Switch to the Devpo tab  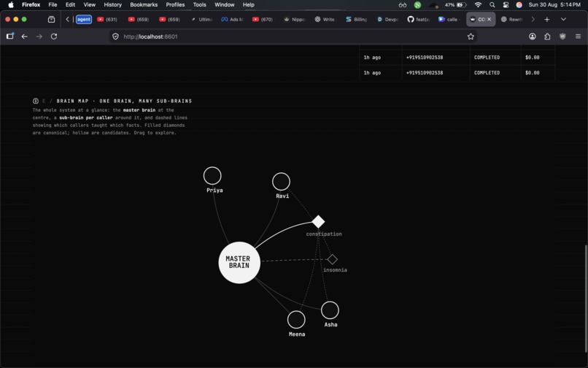click(388, 19)
